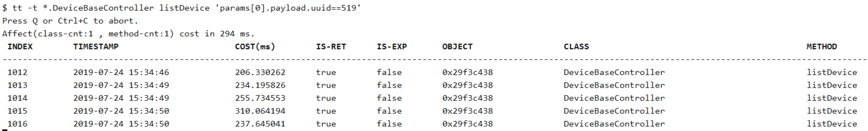Viewport: 868px width, 131px height.
Task: Click the timestamp 2019-07-24 15:34:46
Action: point(121,72)
